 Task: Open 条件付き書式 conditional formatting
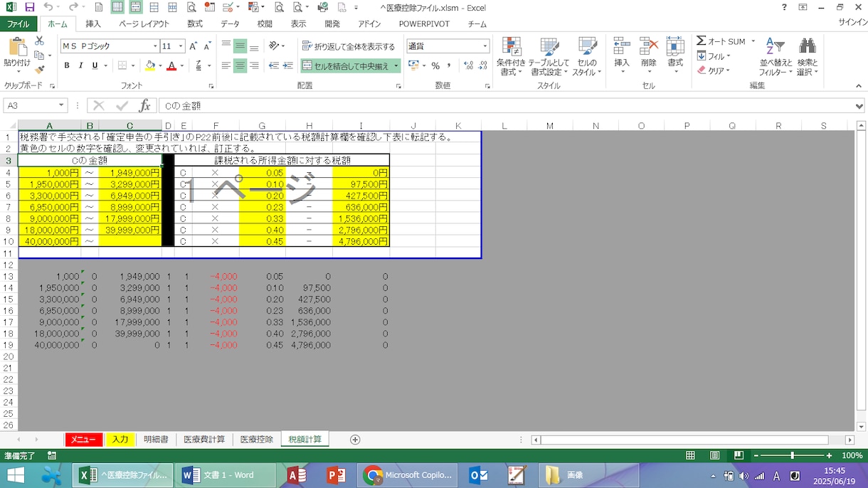point(510,56)
